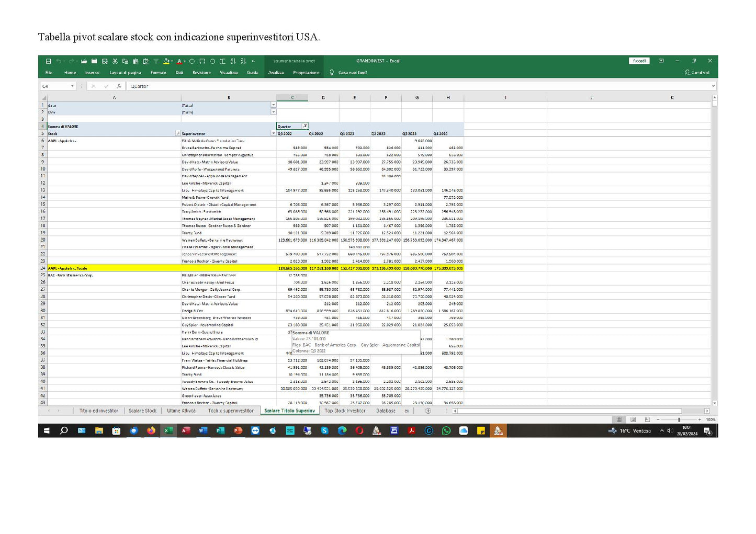756x534 pixels.
Task: Click the lightbulb icon beside Cosa vuoi fare
Action: (332, 73)
